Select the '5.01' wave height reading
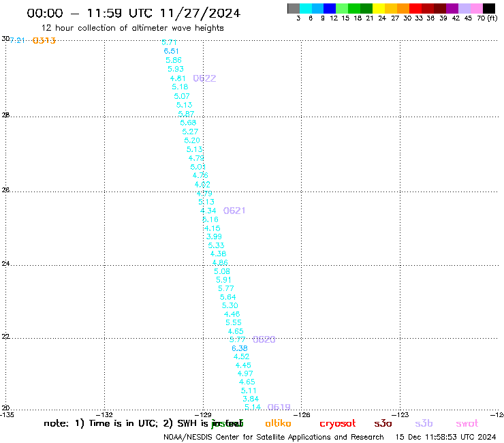 (x=198, y=167)
